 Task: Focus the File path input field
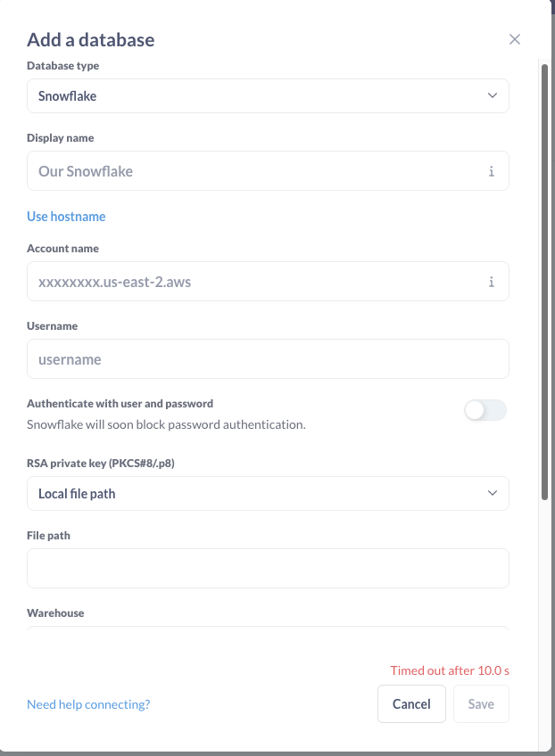268,568
